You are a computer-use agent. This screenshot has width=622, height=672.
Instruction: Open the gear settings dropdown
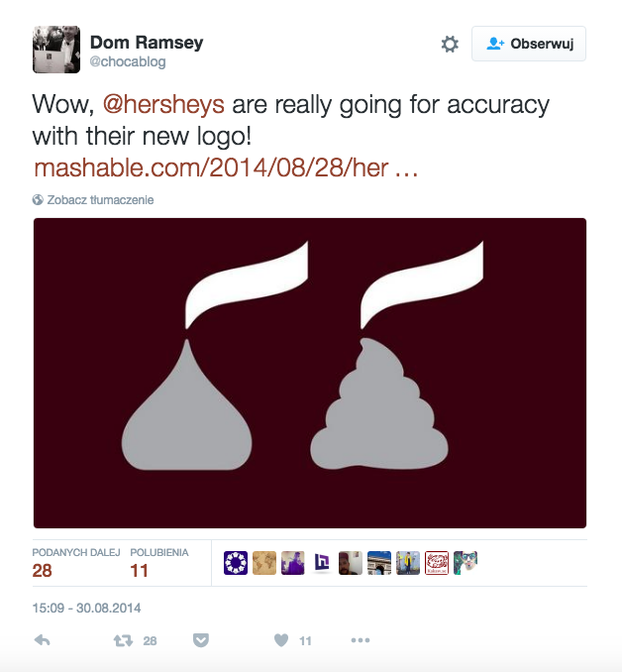point(450,44)
